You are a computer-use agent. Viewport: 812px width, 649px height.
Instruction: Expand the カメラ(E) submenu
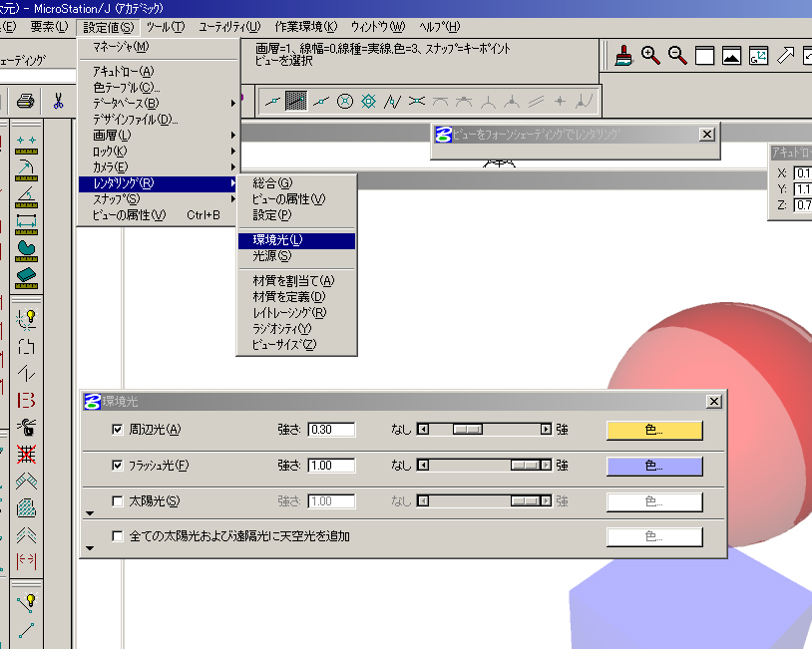(x=158, y=167)
